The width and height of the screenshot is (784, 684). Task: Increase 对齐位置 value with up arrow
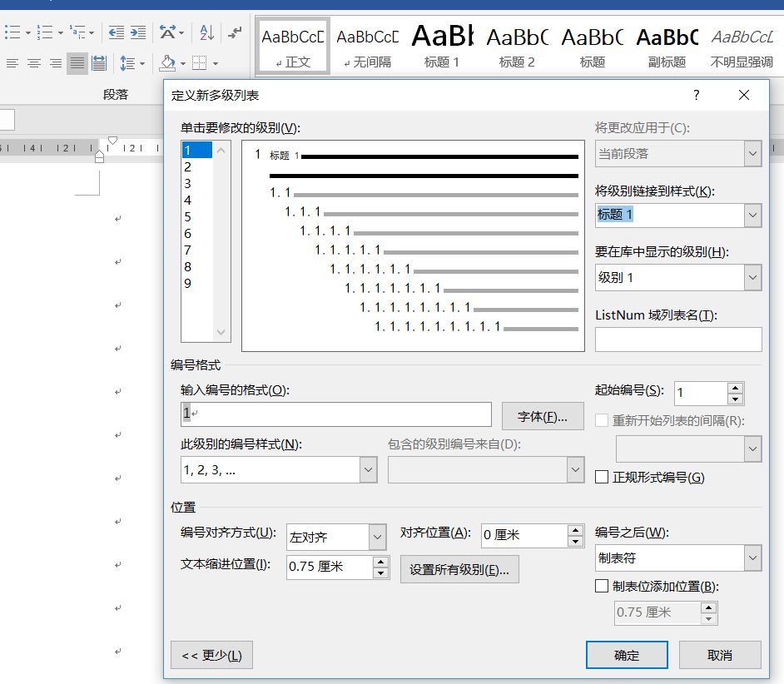click(575, 530)
